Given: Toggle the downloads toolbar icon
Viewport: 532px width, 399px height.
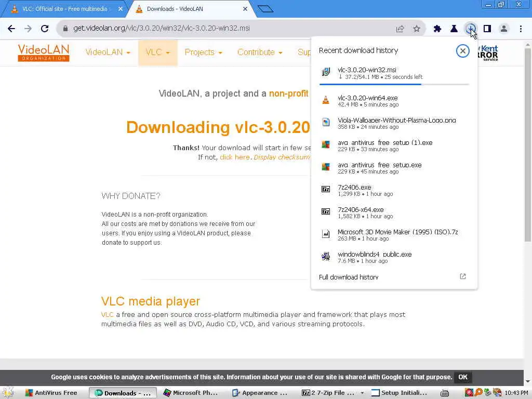Looking at the screenshot, I should (471, 29).
